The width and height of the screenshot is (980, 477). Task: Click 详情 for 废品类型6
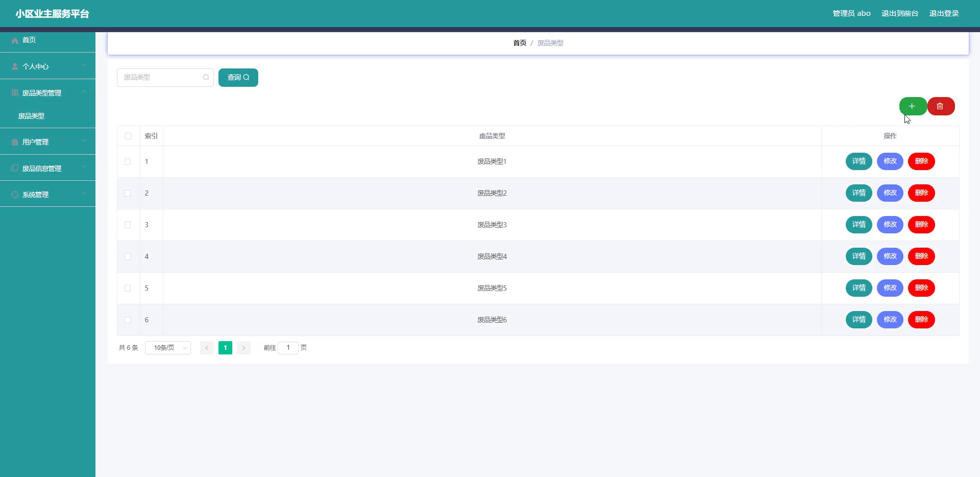pos(859,320)
